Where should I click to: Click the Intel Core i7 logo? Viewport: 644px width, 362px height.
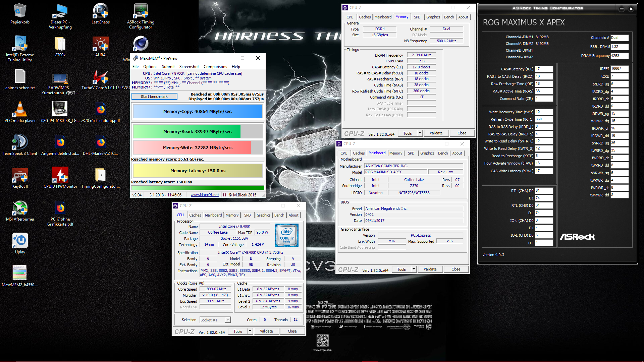tap(287, 235)
